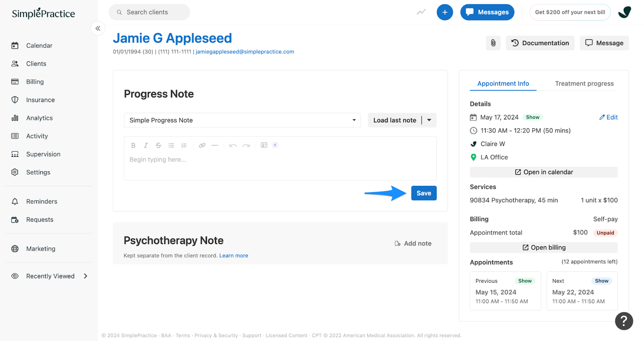Click the SimplePractice logo

[x=43, y=14]
